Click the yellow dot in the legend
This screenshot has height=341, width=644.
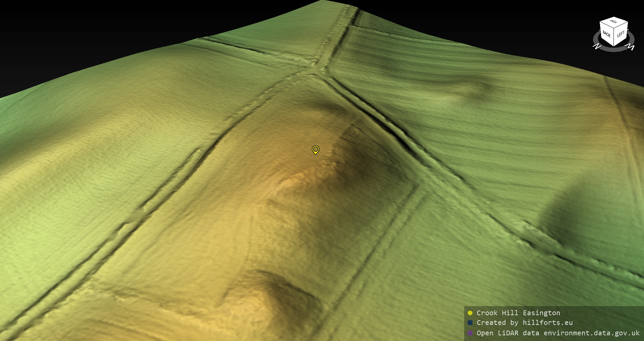[470, 313]
